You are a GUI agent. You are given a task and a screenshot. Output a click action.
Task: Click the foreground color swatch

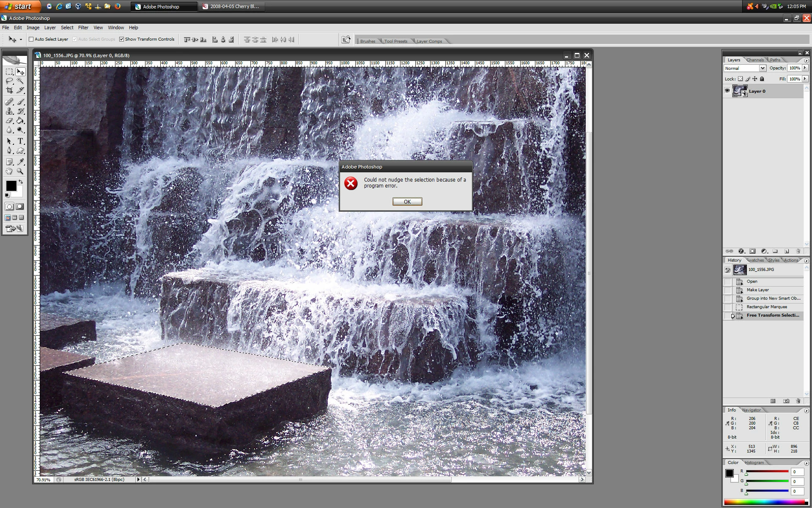11,186
